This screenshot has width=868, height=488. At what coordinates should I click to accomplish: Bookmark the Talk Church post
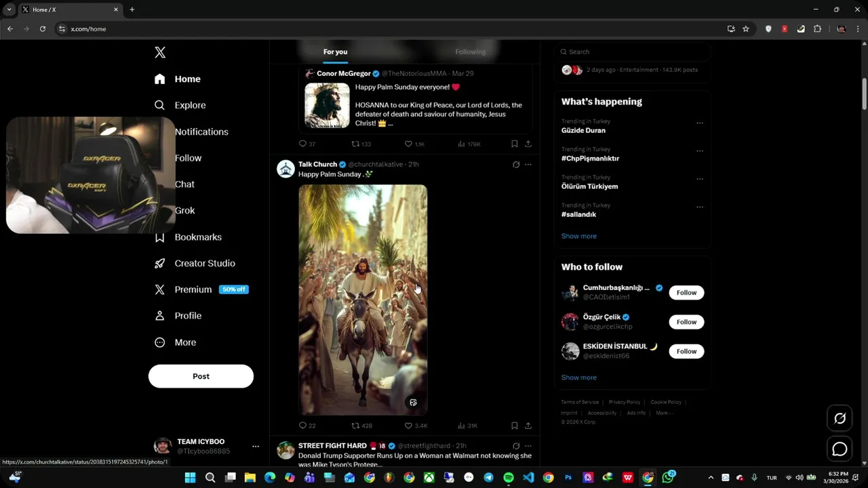pos(514,426)
